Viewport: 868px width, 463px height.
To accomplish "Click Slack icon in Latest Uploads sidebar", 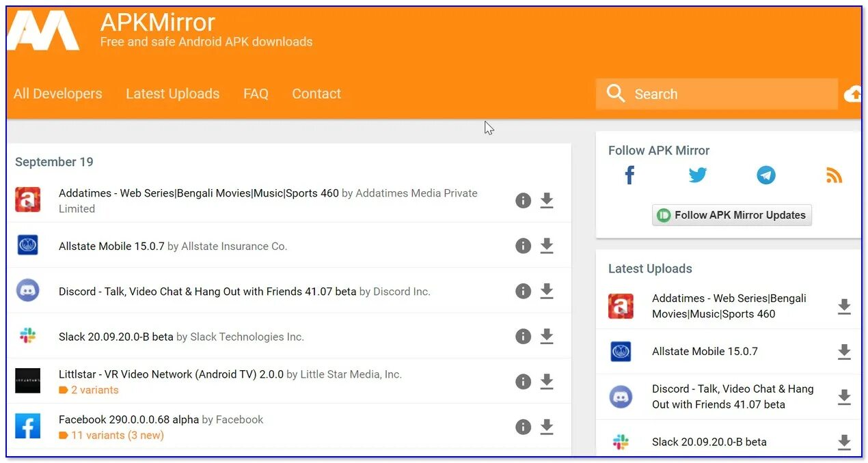I will click(x=621, y=442).
